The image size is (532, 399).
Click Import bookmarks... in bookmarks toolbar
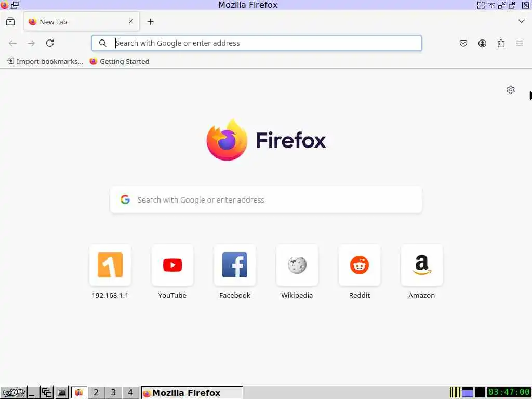[x=45, y=61]
